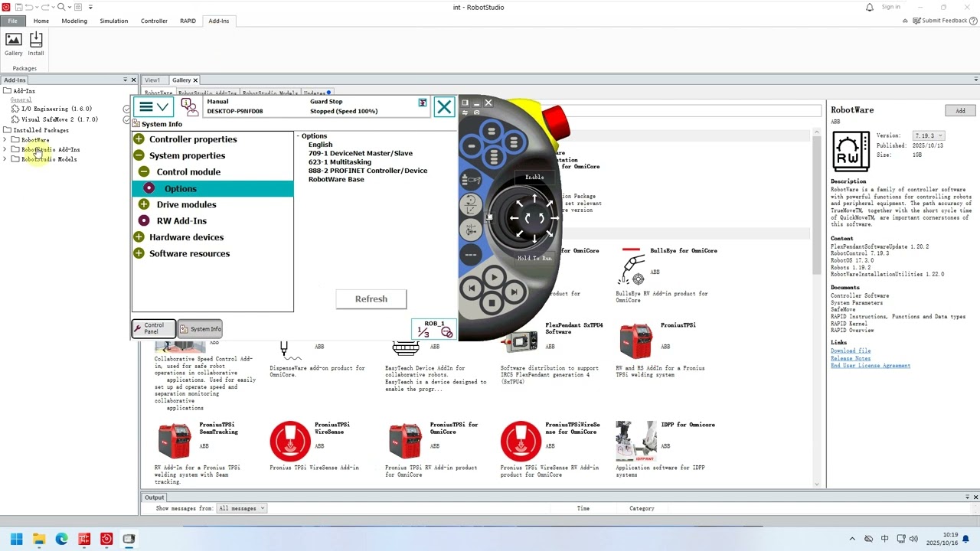Open the All messages filter dropdown

coord(242,508)
